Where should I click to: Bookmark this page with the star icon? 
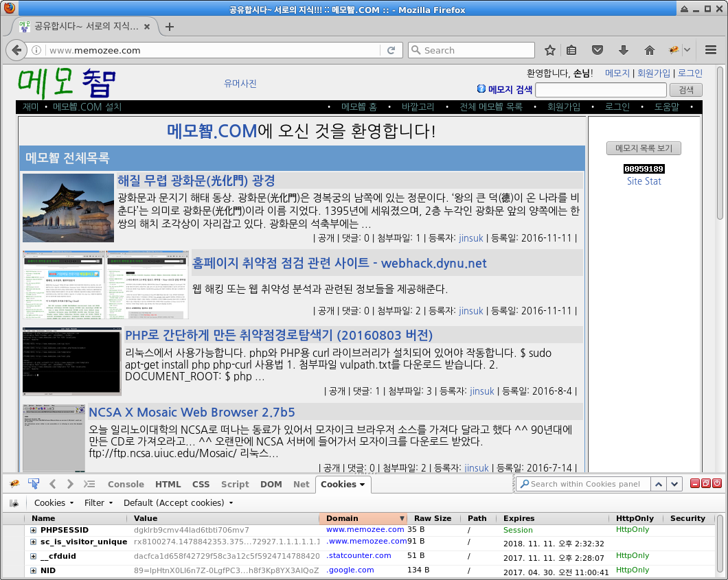coord(549,50)
